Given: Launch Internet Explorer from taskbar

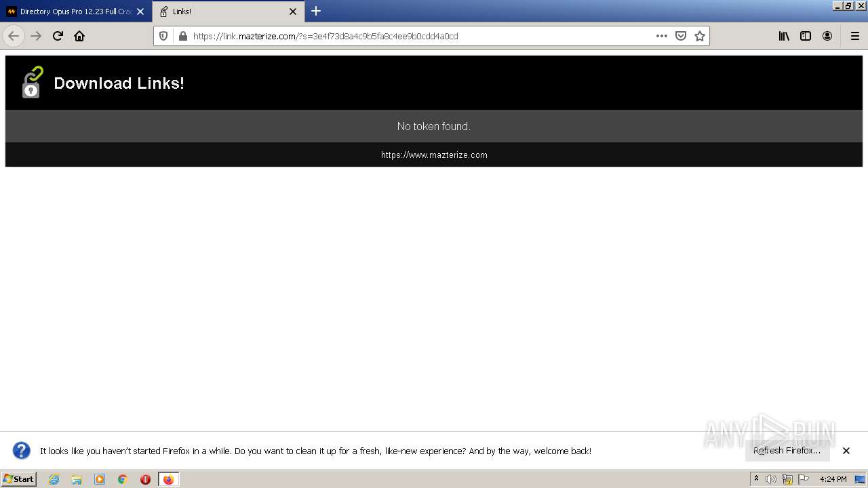Looking at the screenshot, I should click(54, 479).
